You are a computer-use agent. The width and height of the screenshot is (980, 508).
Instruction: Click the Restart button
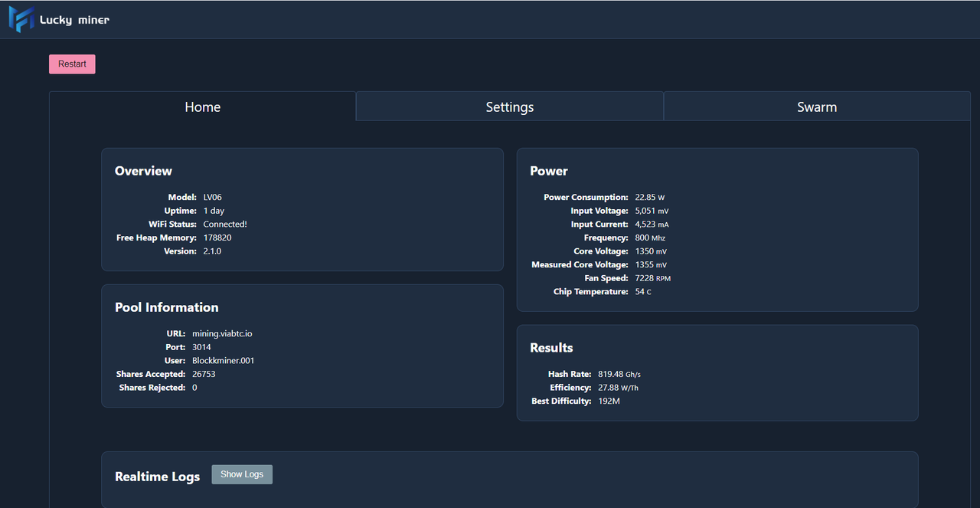point(72,64)
